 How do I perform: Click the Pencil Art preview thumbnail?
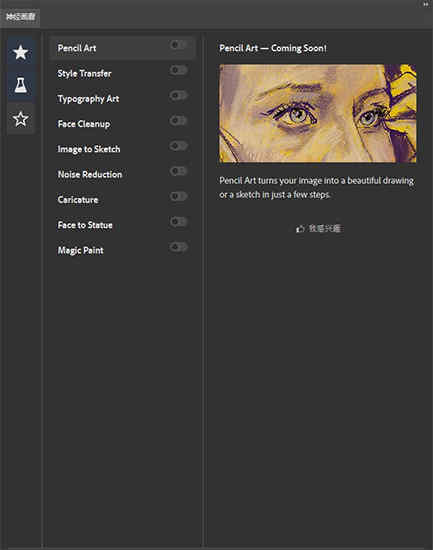pos(318,113)
